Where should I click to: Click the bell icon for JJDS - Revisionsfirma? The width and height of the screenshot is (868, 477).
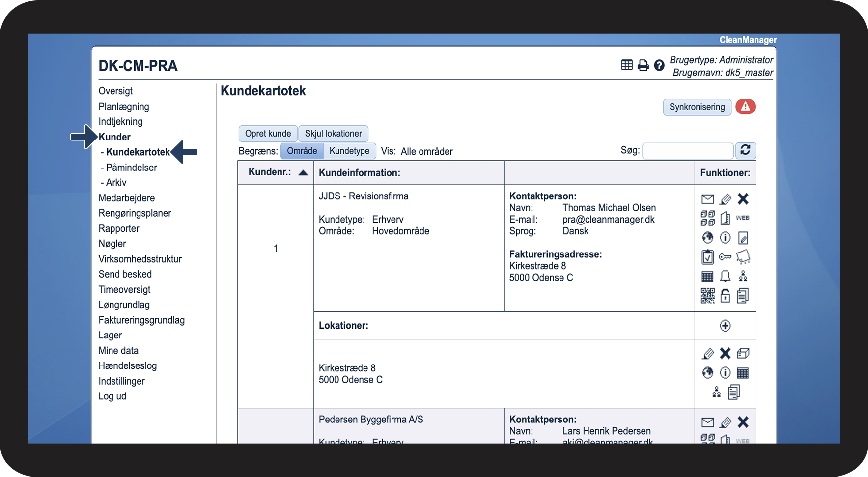click(725, 276)
